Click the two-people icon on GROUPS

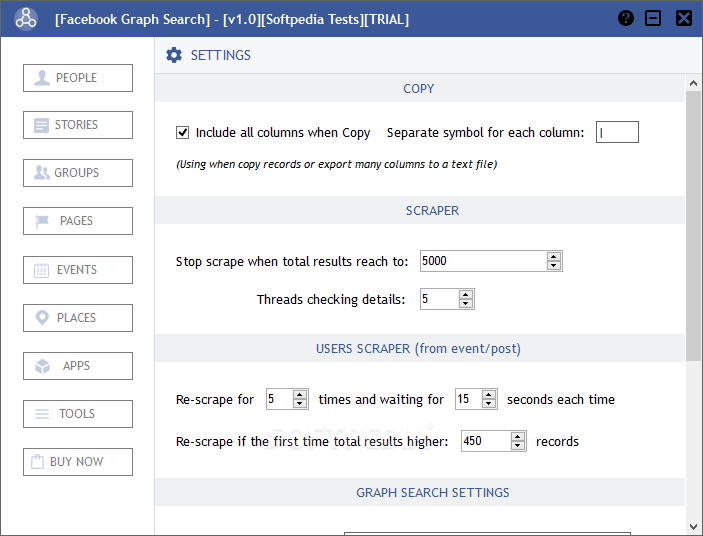click(x=42, y=173)
